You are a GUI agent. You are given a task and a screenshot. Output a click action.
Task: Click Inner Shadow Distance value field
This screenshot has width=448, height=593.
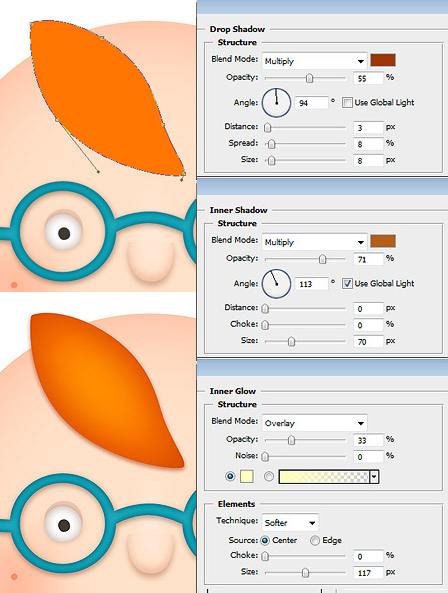point(368,309)
